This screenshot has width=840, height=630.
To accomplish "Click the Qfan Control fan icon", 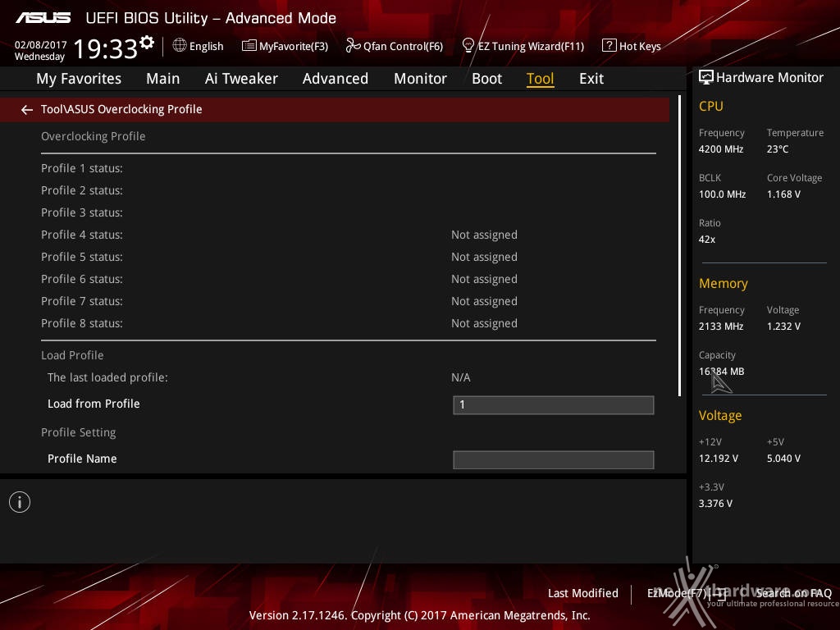I will coord(353,46).
